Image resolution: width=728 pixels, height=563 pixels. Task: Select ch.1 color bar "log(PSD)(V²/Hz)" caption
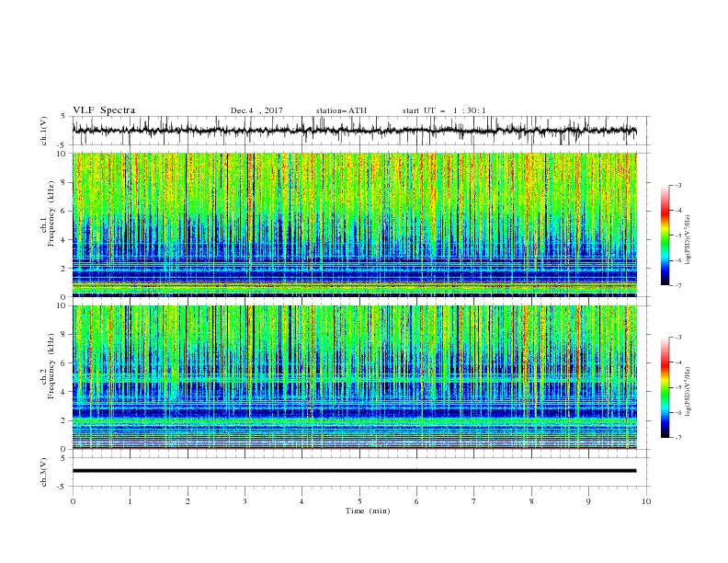point(688,240)
